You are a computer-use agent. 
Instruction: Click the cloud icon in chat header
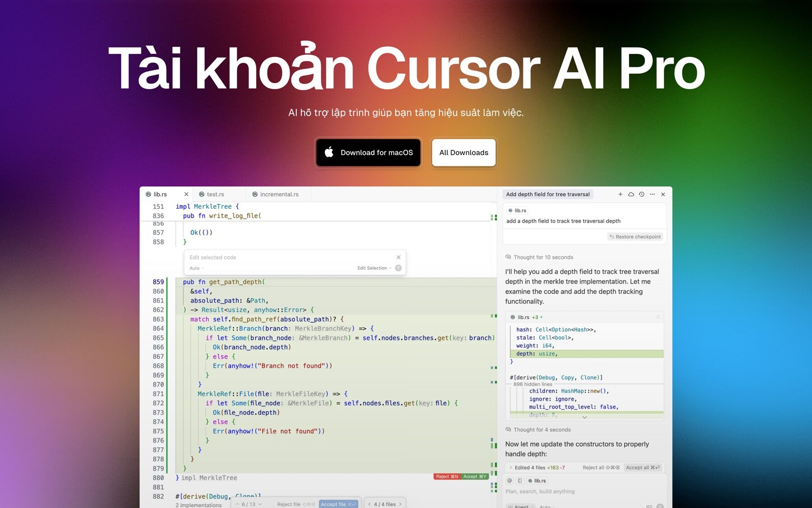click(631, 194)
